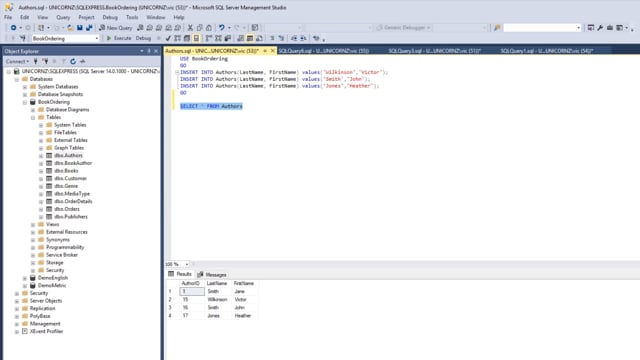Click the LastName column header

tap(217, 283)
